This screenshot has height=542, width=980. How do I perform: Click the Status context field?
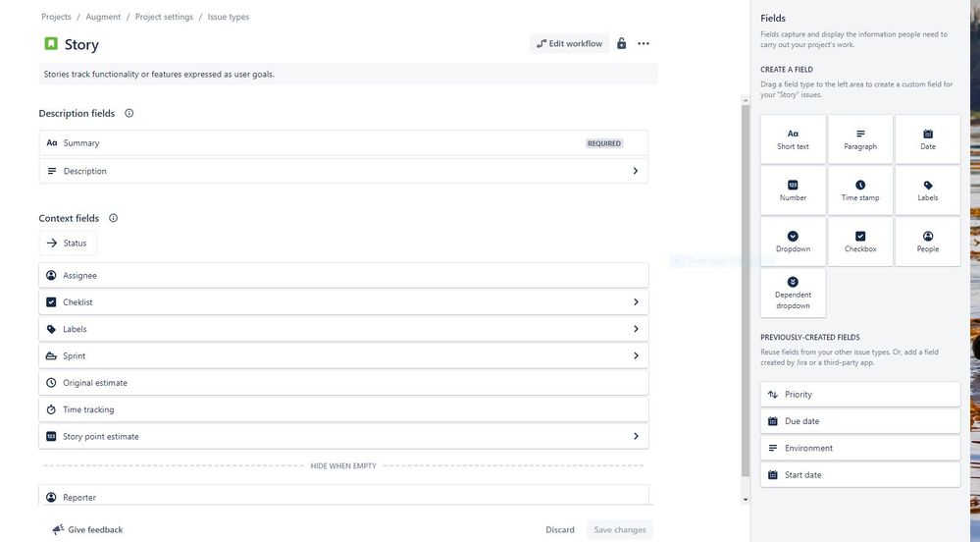(68, 244)
